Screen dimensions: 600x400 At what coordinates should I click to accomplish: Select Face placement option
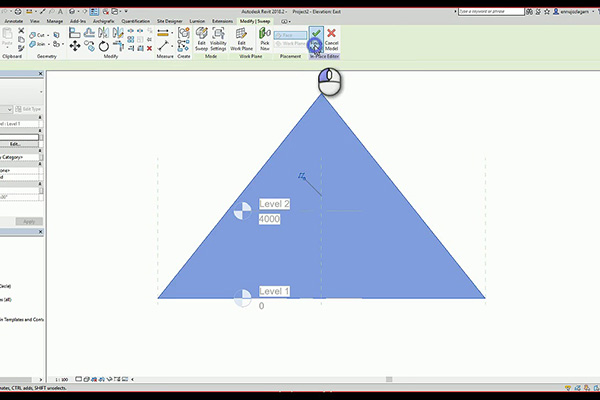pos(290,35)
